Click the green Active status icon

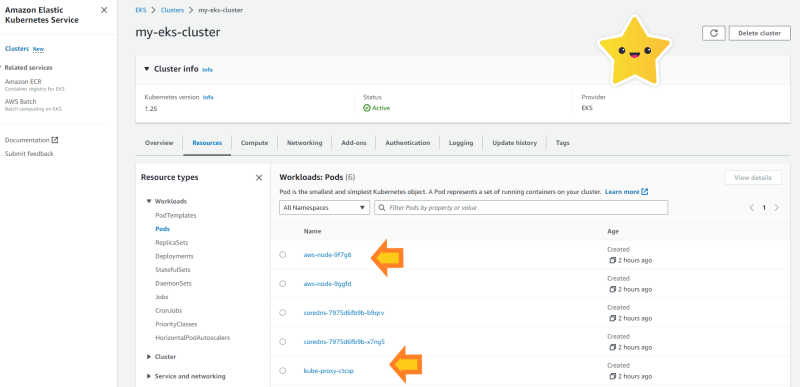tap(366, 108)
